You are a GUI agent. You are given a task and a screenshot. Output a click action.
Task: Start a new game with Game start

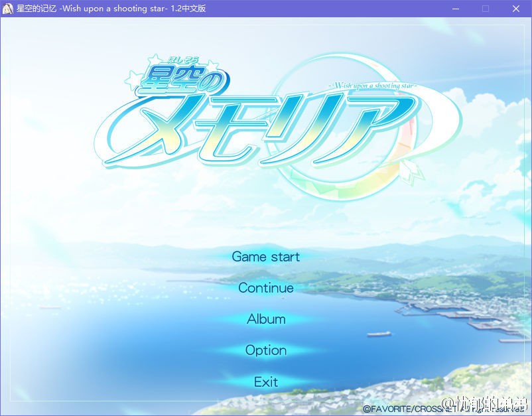tap(265, 257)
